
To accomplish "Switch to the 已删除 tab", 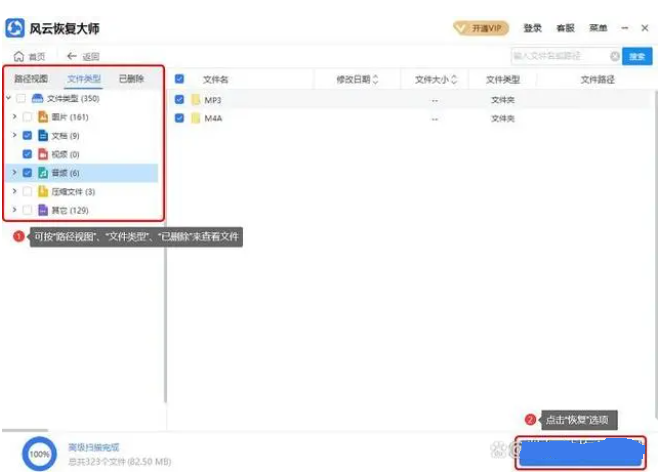I will click(x=131, y=79).
